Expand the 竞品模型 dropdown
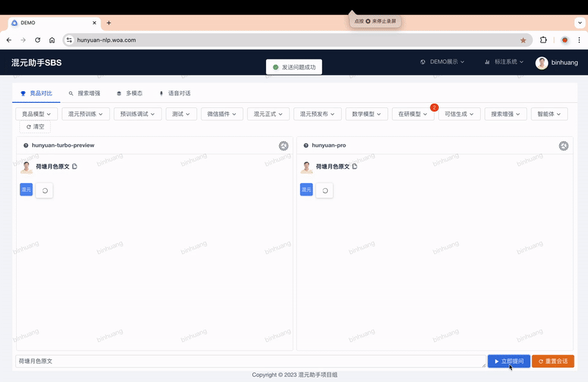The height and width of the screenshot is (382, 588). tap(37, 114)
